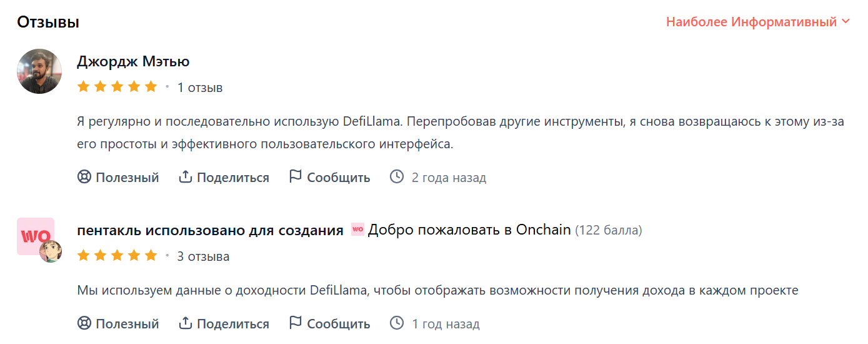Click Полезный lifebuoy icon on first review
868x344 pixels.
point(84,177)
